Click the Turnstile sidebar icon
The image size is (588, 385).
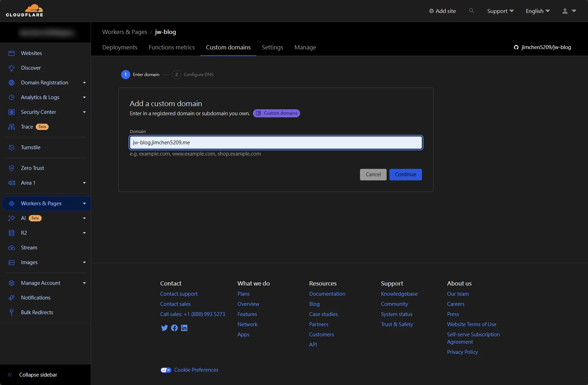point(12,147)
